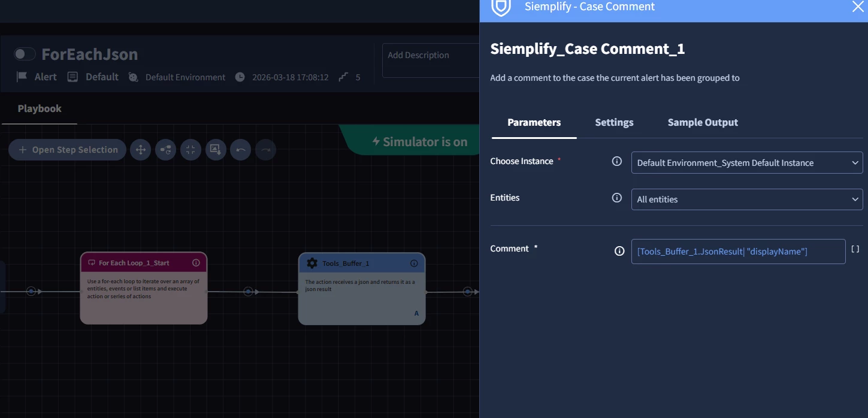Open Step Selection panel
The width and height of the screenshot is (868, 418).
click(68, 150)
